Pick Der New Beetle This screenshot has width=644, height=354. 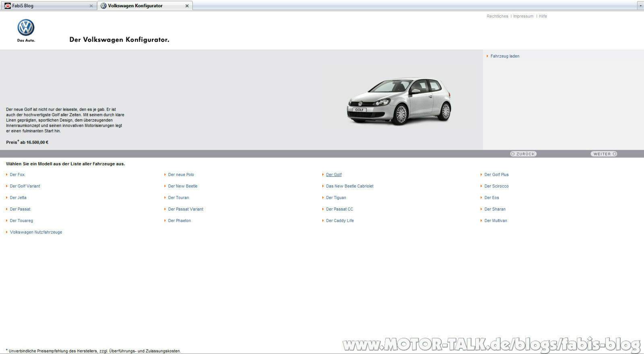[x=183, y=186]
